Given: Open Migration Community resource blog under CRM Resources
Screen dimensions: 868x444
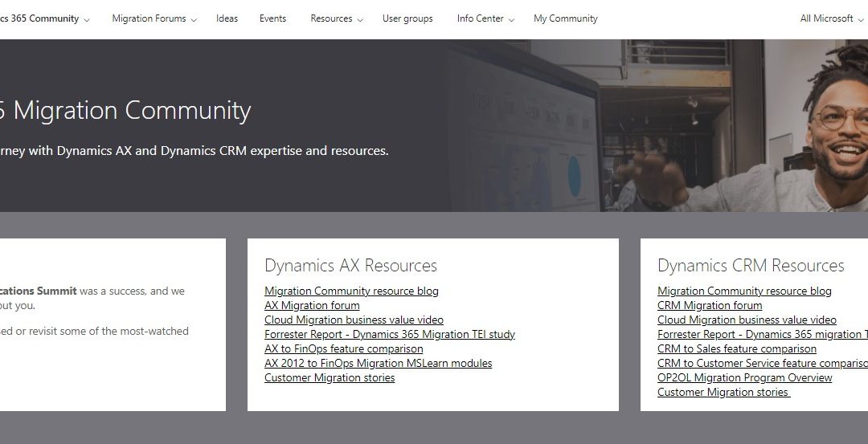Looking at the screenshot, I should pyautogui.click(x=744, y=291).
